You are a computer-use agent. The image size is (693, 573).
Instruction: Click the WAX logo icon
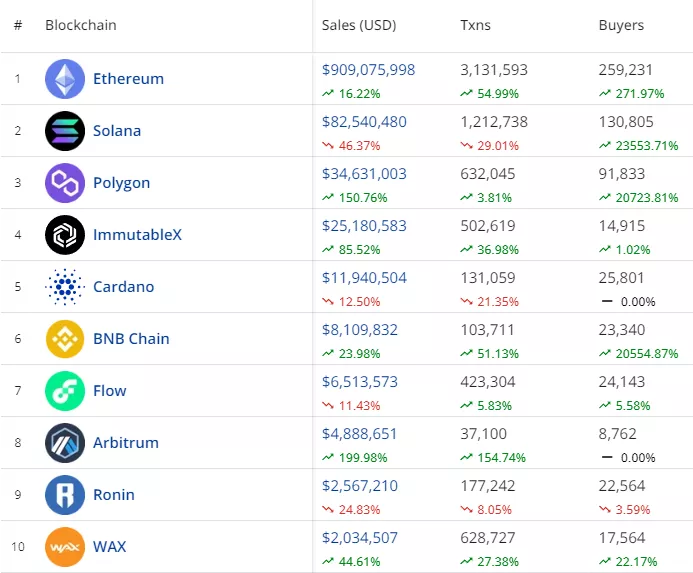click(65, 547)
